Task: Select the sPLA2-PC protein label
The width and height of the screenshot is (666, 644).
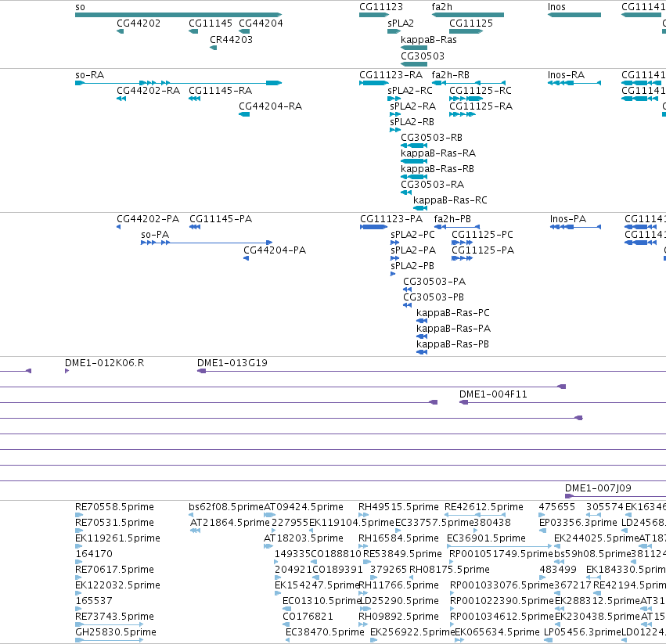Action: pos(412,235)
